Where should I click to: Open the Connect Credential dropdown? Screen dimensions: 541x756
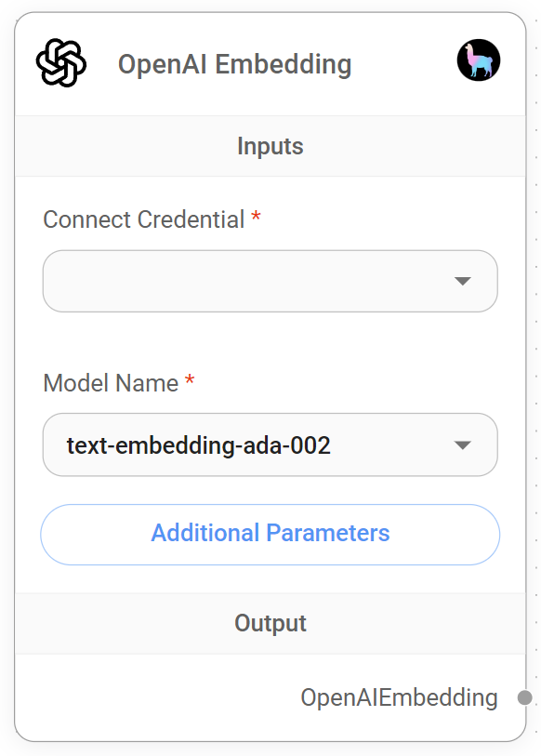pos(270,281)
